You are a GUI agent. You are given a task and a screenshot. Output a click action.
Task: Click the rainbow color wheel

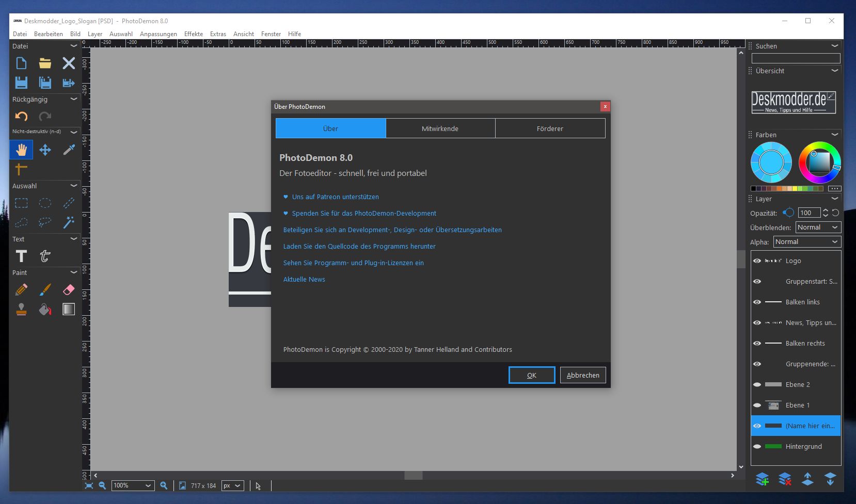coord(819,162)
